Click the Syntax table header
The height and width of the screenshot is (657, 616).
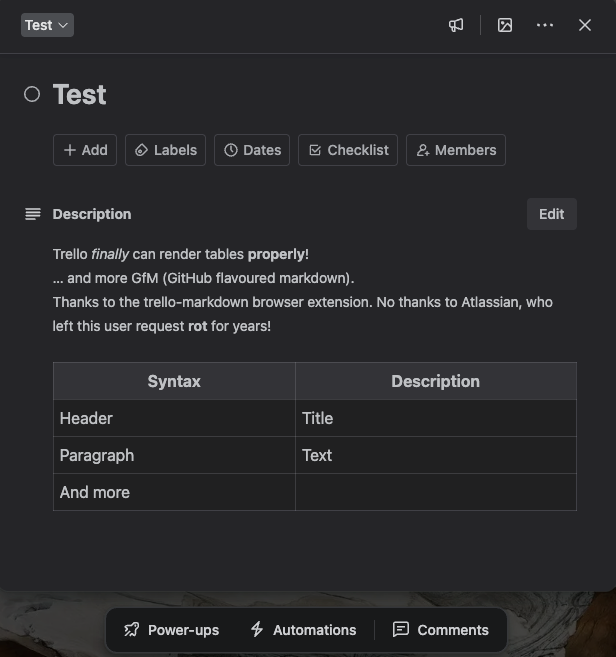174,381
